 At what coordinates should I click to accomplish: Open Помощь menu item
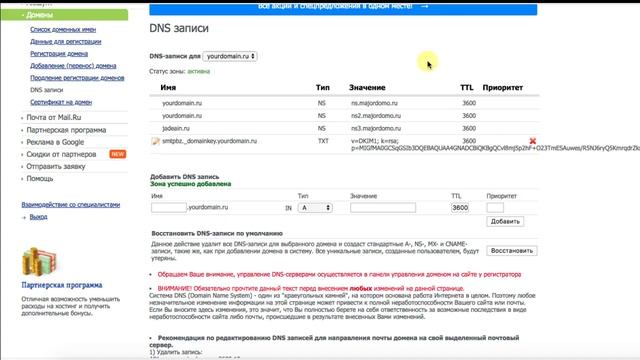click(x=40, y=179)
